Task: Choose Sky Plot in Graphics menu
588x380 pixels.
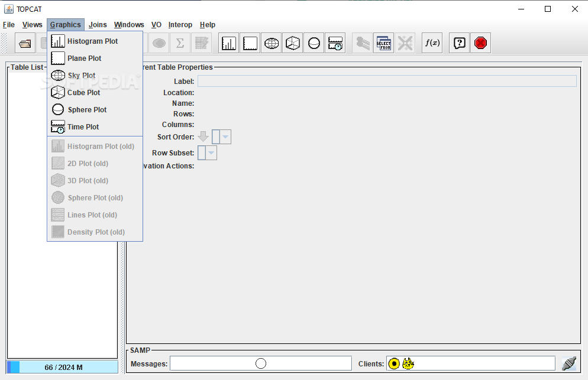Action: (95, 76)
